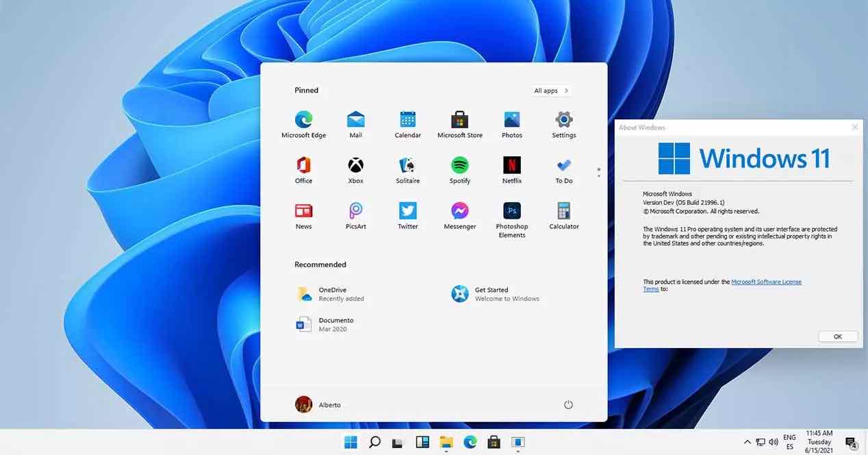
Task: Expand hidden system tray icons
Action: [748, 443]
